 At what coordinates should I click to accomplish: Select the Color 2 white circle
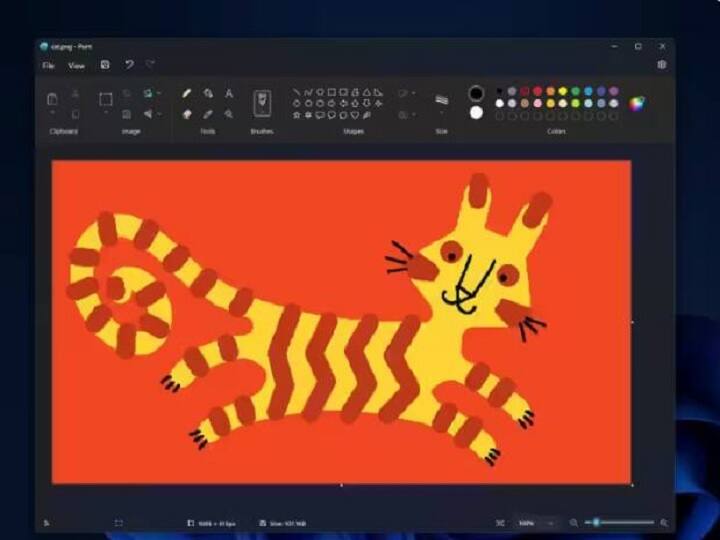[476, 112]
